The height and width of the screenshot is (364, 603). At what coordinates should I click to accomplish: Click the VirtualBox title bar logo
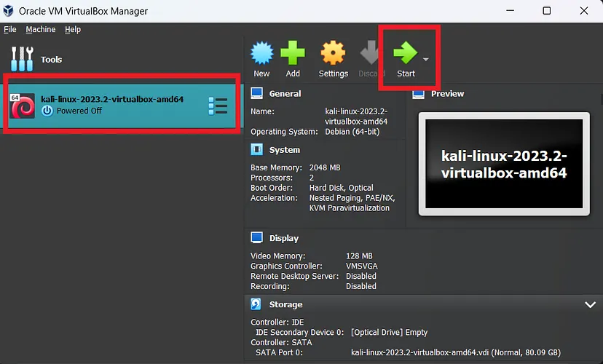8,11
